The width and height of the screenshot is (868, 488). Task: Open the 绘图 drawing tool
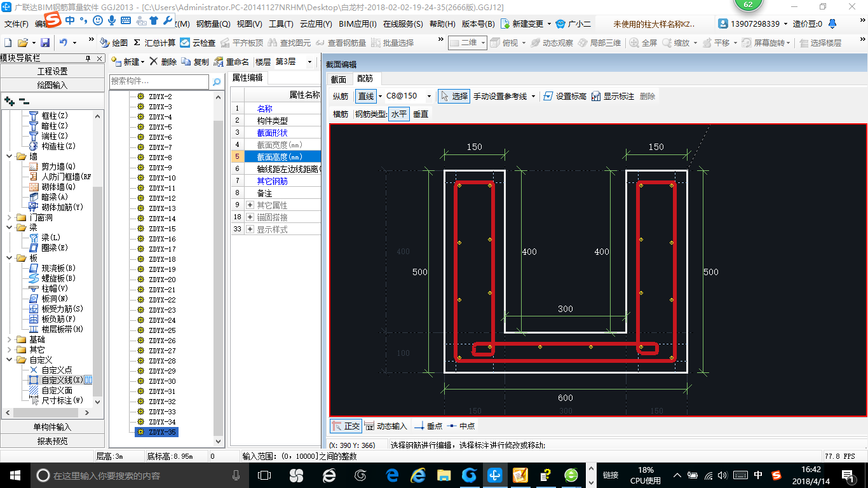[x=114, y=43]
